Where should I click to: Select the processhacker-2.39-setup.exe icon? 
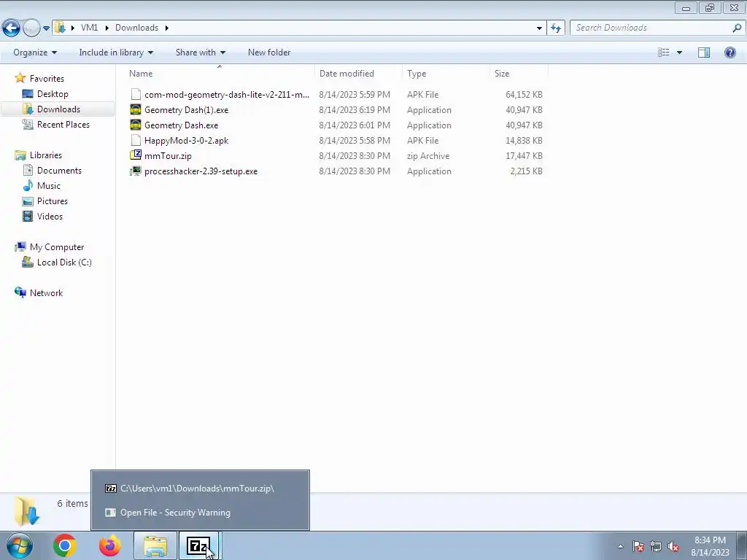(x=135, y=171)
